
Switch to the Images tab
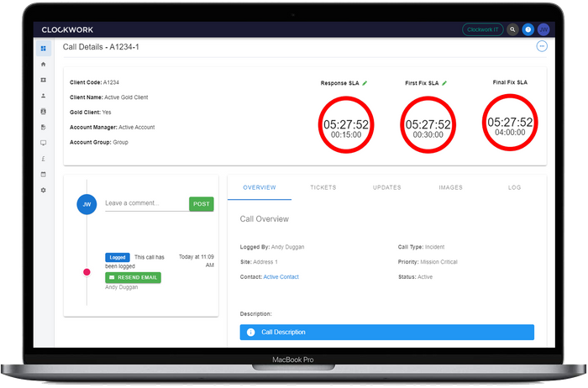point(451,187)
